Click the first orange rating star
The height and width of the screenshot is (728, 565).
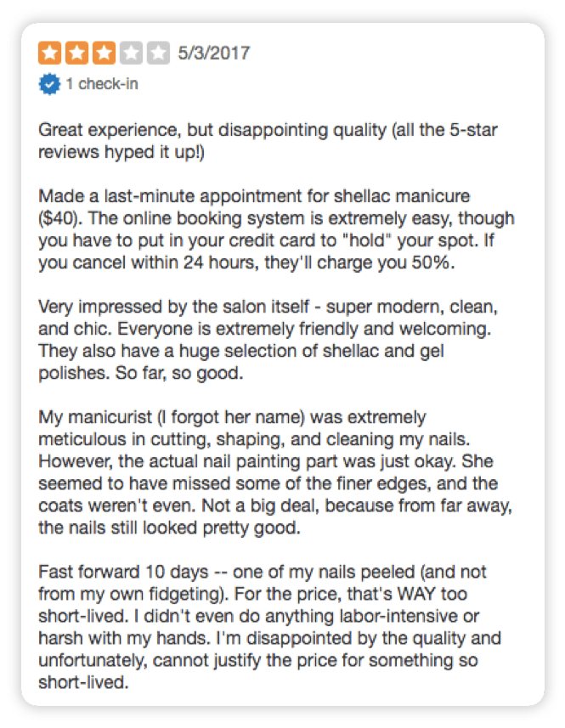point(49,54)
